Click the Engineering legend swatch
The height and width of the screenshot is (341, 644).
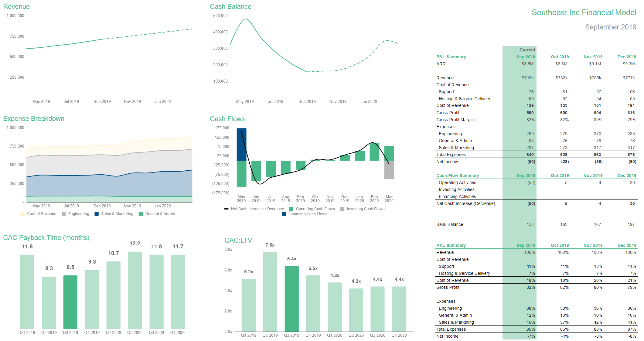[64, 214]
